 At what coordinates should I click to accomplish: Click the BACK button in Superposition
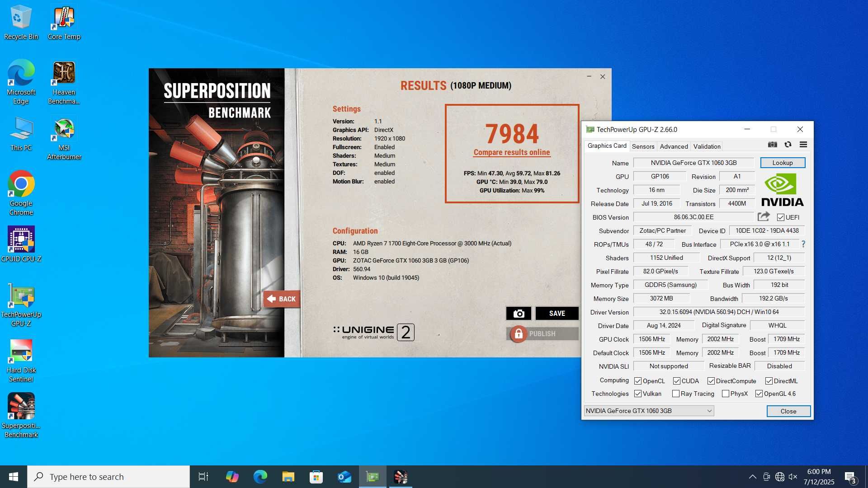pos(282,299)
